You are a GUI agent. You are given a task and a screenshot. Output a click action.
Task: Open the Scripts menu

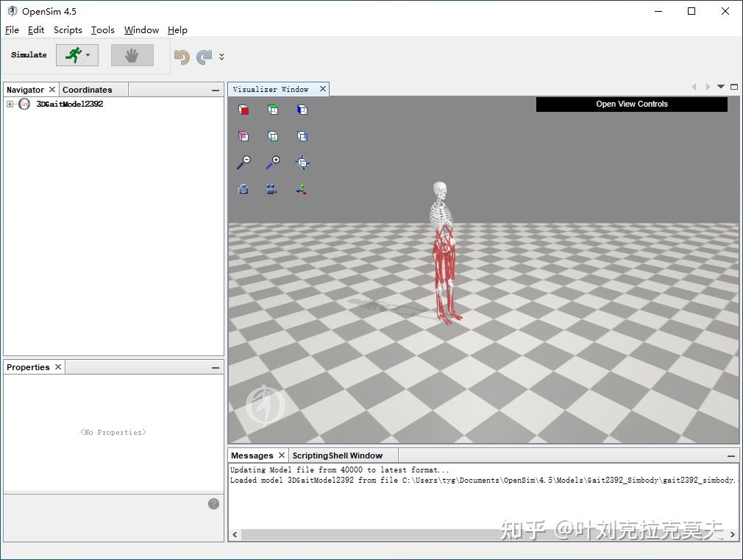pyautogui.click(x=68, y=30)
